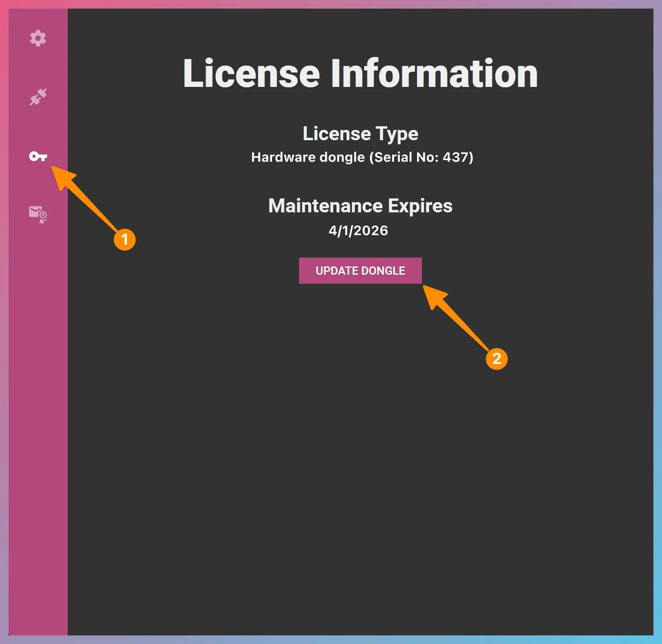Click the orange marker labeled 2
The height and width of the screenshot is (644, 662).
coord(497,359)
